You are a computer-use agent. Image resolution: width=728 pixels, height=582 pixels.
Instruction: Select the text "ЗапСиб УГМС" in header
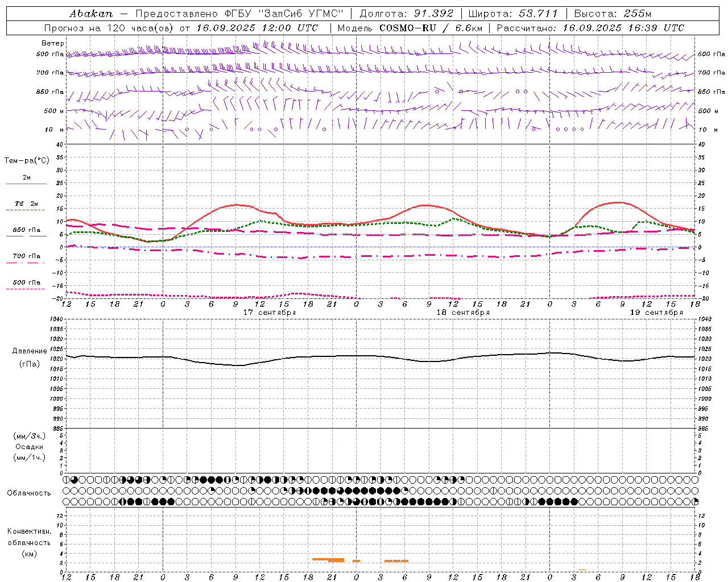(x=301, y=14)
